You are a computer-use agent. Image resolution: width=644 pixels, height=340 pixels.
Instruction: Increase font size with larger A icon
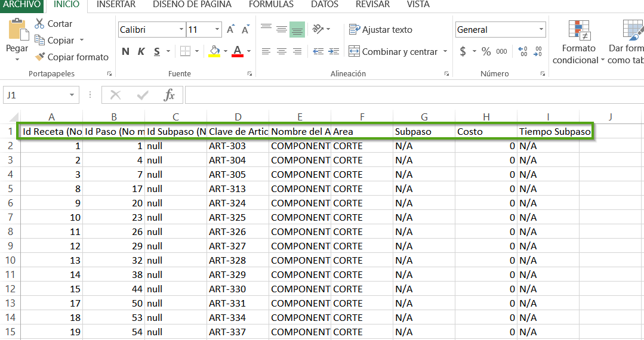[x=231, y=29]
